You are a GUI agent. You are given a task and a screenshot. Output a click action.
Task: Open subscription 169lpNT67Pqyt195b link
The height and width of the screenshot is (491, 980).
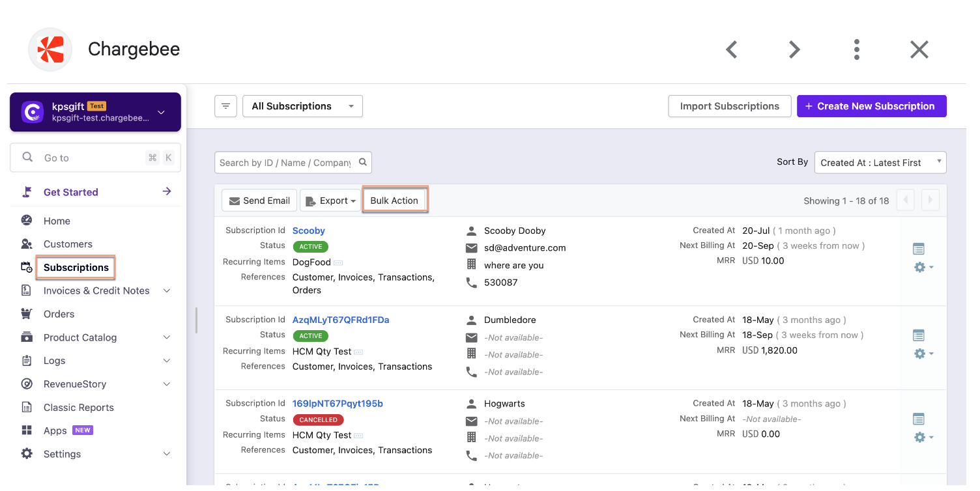[x=338, y=404]
